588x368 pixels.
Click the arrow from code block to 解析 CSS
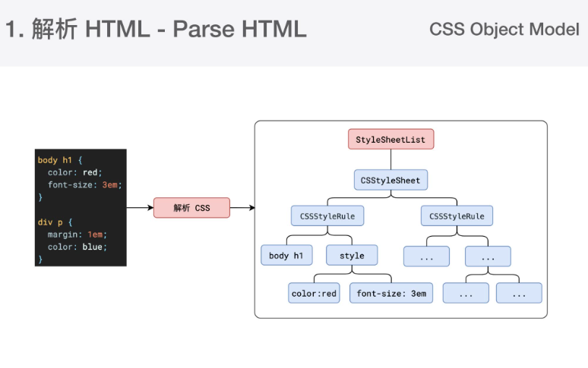tap(140, 208)
